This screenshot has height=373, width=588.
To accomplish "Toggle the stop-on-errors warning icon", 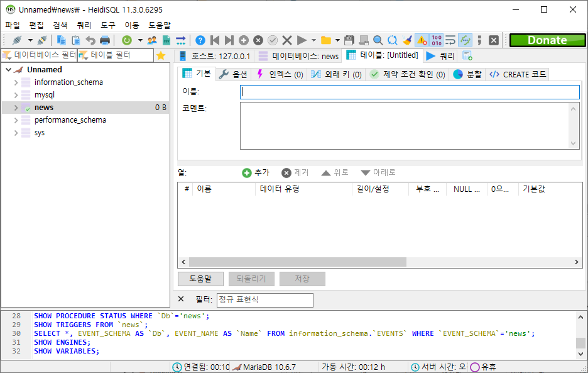I will coord(422,40).
